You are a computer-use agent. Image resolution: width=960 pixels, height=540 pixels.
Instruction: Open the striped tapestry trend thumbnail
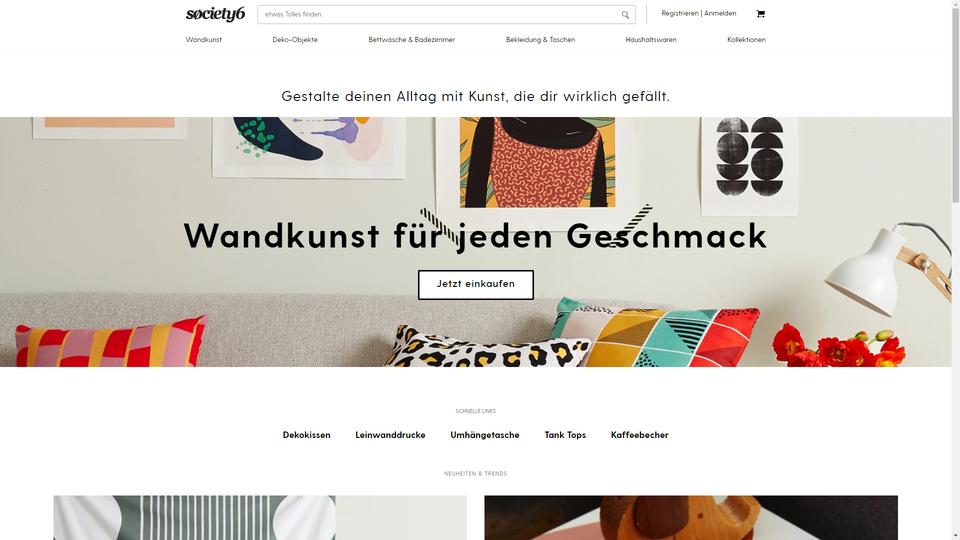[260, 518]
